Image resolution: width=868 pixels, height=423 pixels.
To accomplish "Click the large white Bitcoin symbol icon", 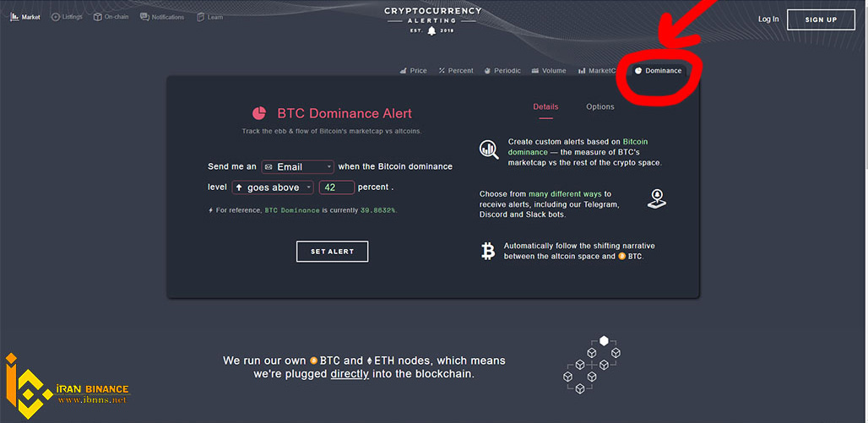I will pyautogui.click(x=488, y=251).
